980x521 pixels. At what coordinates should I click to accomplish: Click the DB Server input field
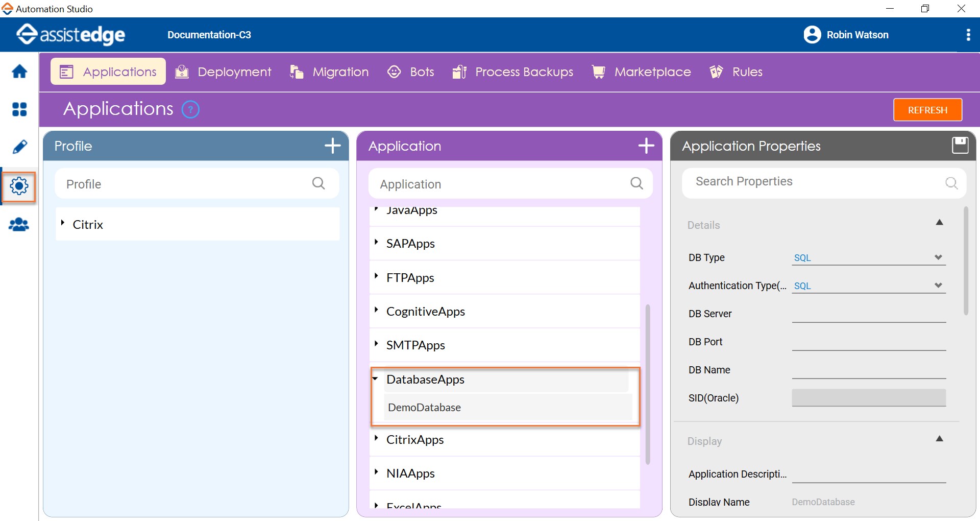click(x=868, y=314)
